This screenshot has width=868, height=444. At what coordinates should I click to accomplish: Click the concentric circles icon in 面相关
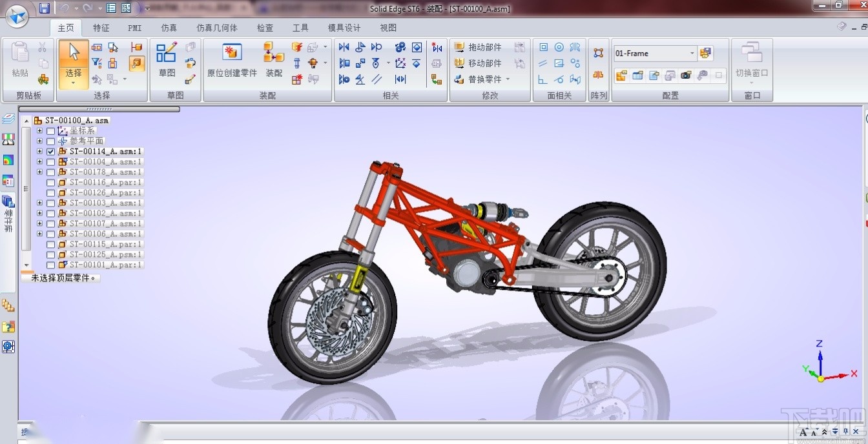pyautogui.click(x=559, y=47)
